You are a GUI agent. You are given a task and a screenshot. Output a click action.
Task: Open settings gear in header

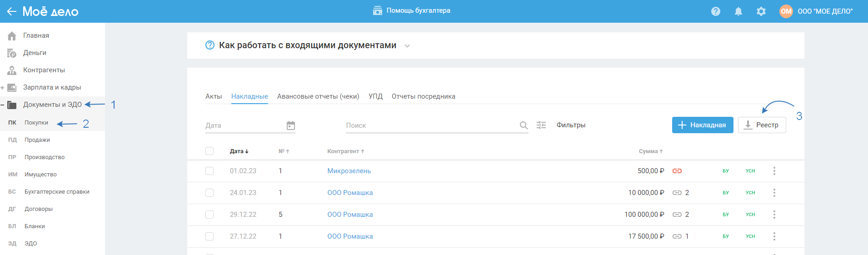pos(761,11)
